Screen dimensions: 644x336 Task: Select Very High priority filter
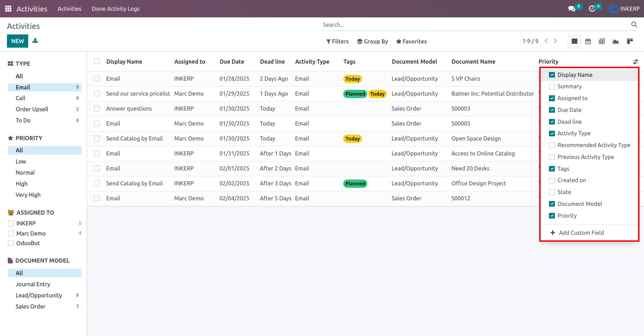click(45, 195)
